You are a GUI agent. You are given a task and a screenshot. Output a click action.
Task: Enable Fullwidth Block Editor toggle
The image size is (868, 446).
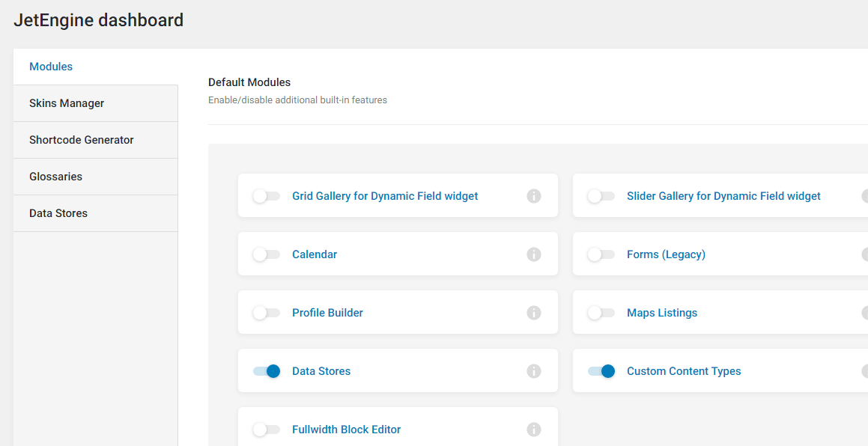click(267, 430)
